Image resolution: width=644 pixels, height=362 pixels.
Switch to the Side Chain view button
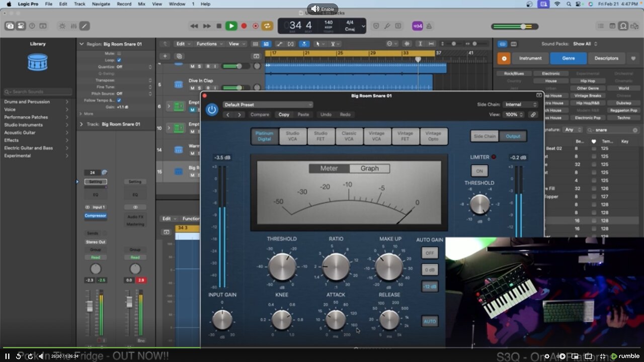point(485,136)
